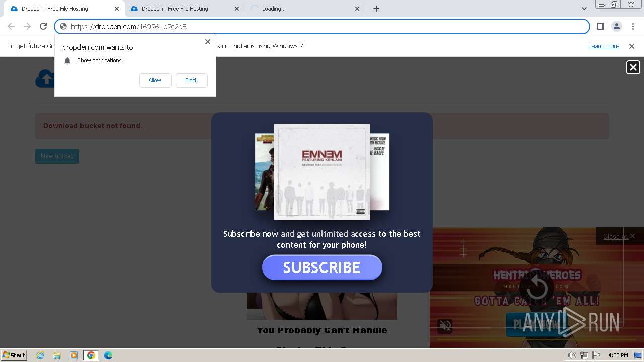Close the first Dropden tab
644x362 pixels.
116,9
